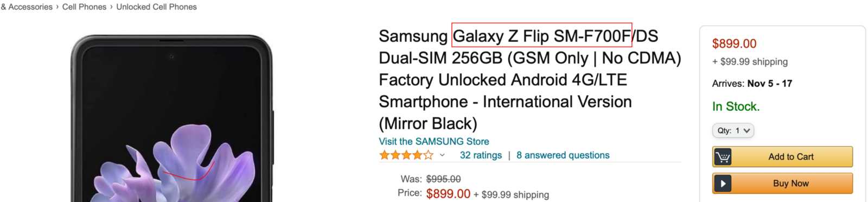Open the 32 ratings link
Viewport: 868px width, 202px height.
pos(481,155)
